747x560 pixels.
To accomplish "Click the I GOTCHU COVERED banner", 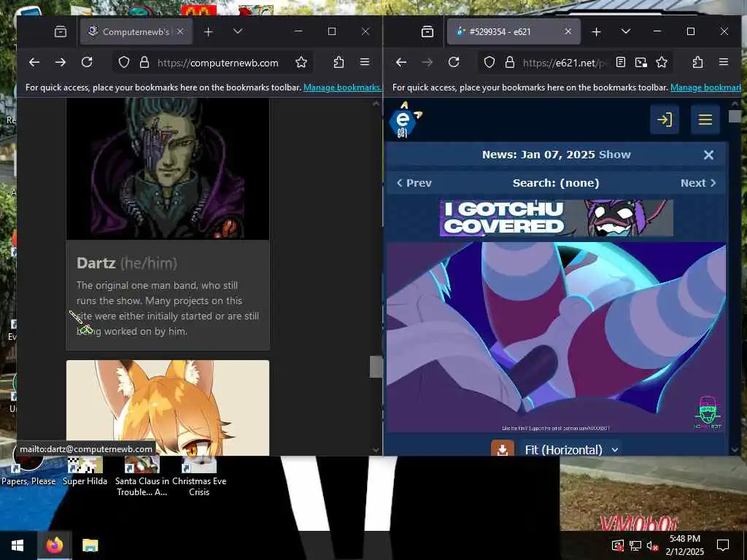I will pos(557,218).
